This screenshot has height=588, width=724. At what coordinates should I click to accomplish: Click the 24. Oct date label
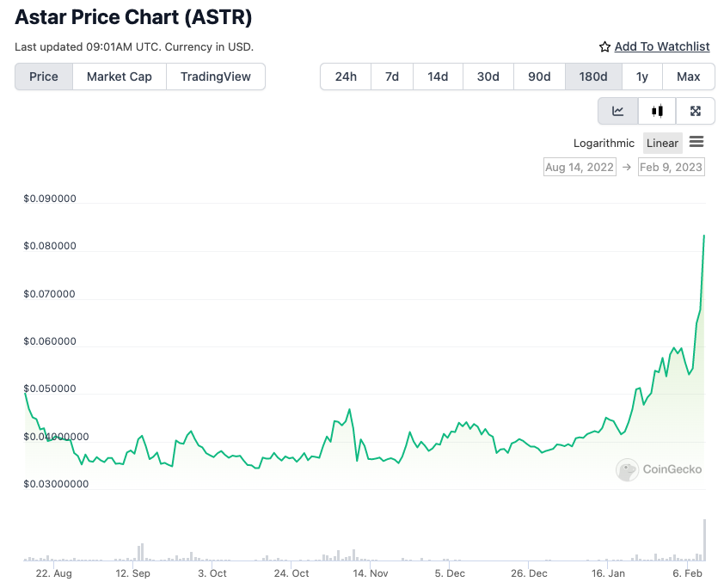[x=291, y=573]
